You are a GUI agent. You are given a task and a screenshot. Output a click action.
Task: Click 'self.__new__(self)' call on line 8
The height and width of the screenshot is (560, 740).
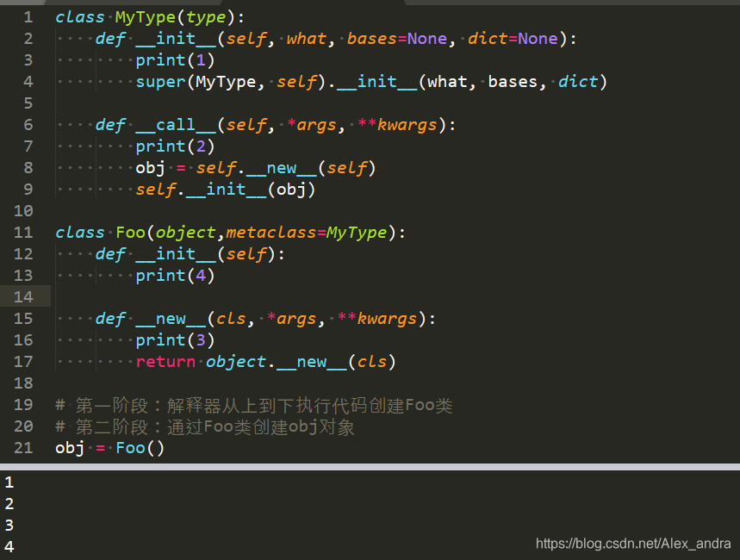click(286, 168)
